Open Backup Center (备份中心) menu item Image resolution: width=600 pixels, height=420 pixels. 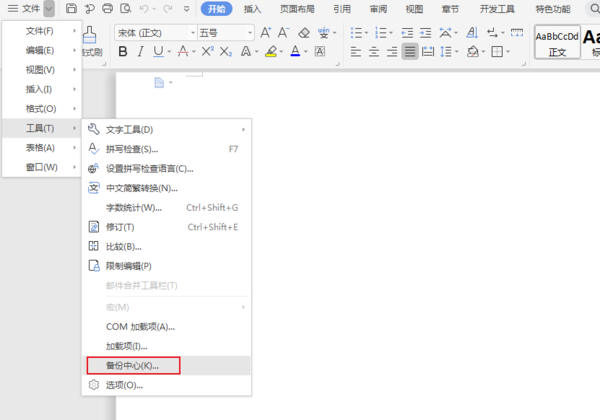tap(133, 365)
